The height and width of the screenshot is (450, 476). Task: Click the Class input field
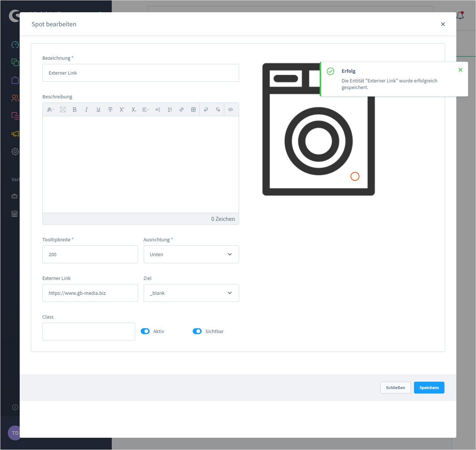click(89, 332)
